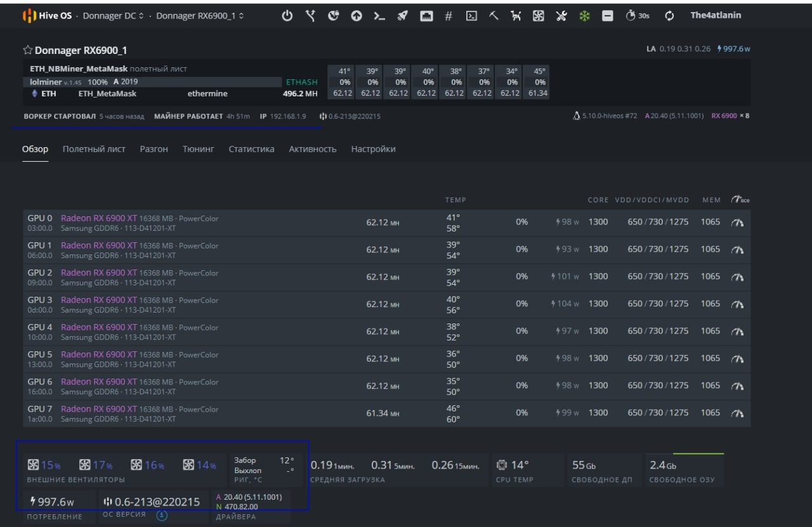The width and height of the screenshot is (812, 527).
Task: Click the ethermine pool label
Action: coord(207,93)
